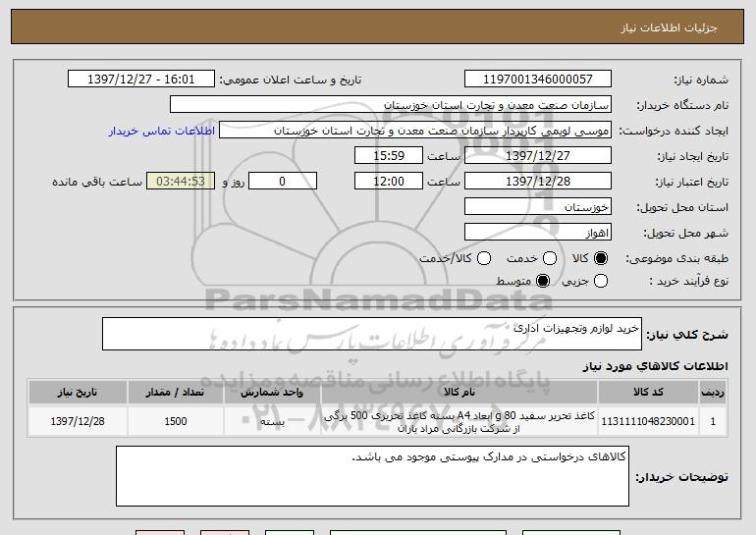The image size is (756, 535).
Task: Select the کالا radio button
Action: 600,258
